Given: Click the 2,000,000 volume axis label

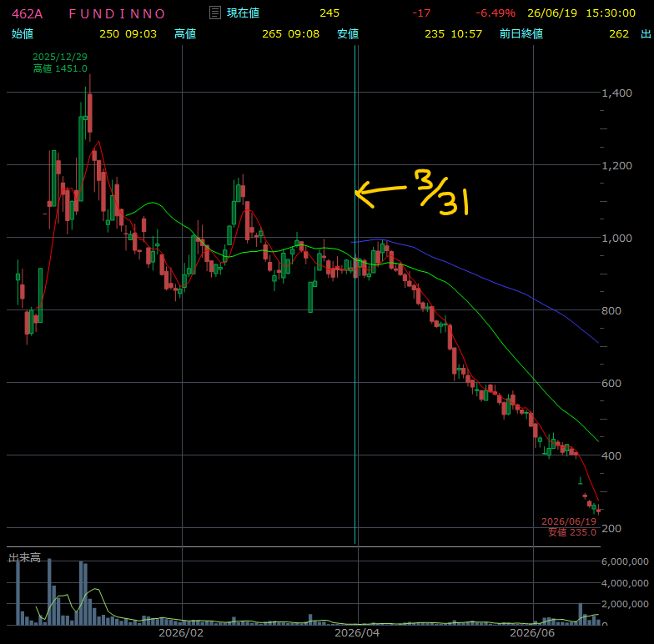Looking at the screenshot, I should click(625, 604).
